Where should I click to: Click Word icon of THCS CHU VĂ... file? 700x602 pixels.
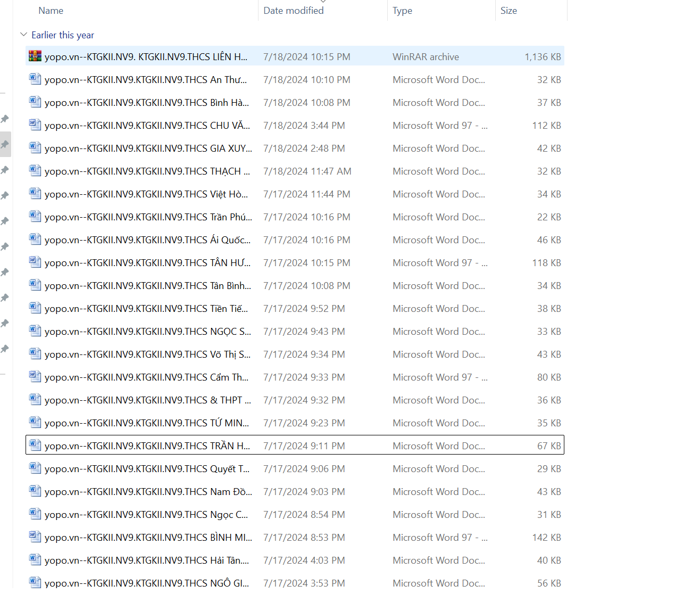point(35,125)
